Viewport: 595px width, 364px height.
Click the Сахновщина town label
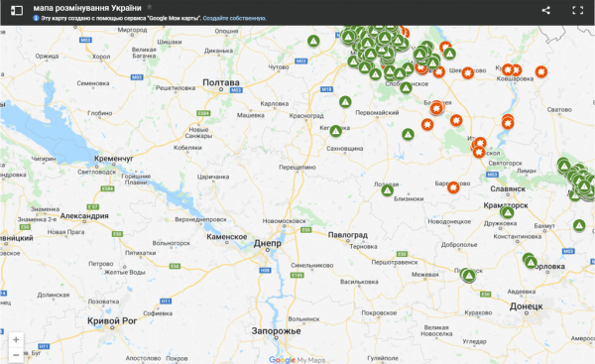(344, 148)
